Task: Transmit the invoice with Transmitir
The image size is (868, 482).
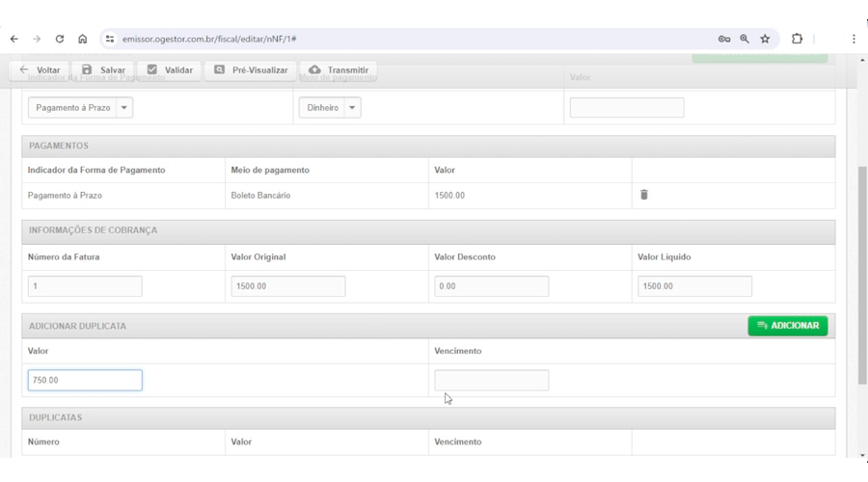Action: [x=338, y=70]
